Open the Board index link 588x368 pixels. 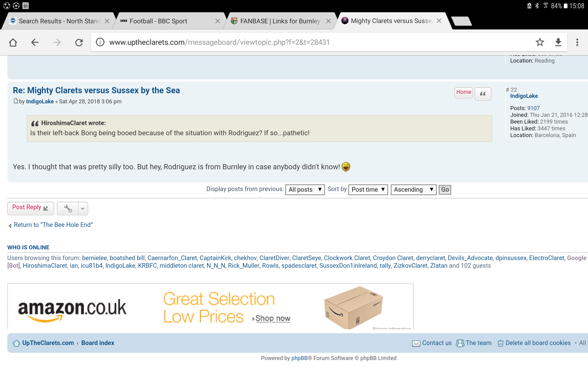98,343
